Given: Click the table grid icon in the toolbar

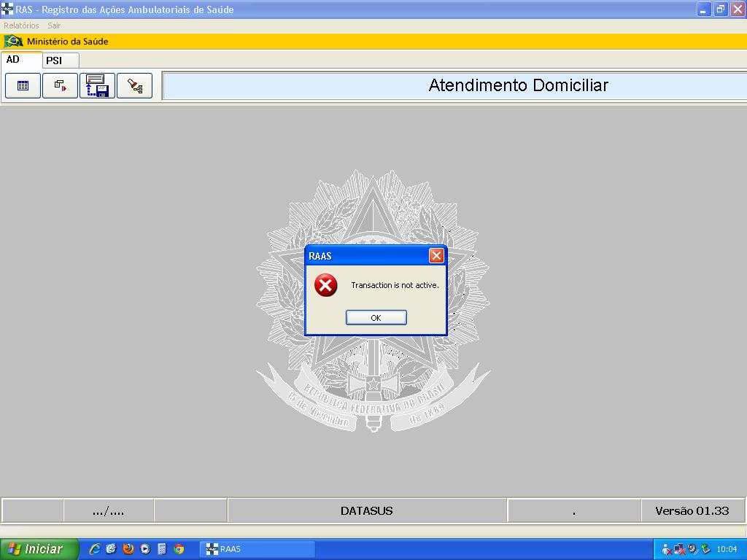Looking at the screenshot, I should 23,86.
